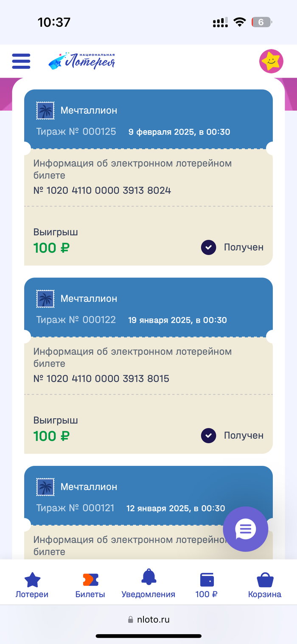
Task: Tap the palm icon on ticket 000125
Action: point(45,111)
